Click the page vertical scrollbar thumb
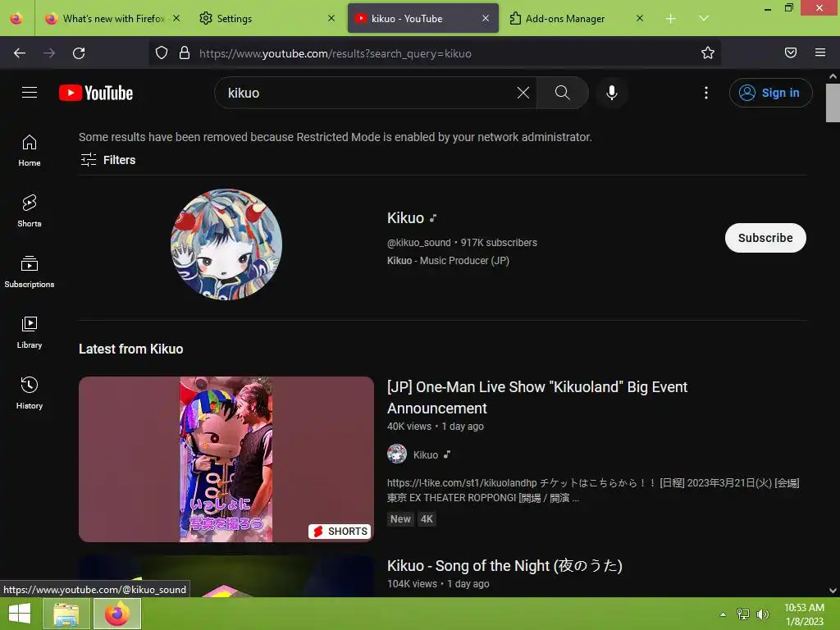Viewport: 840px width, 630px height. [x=833, y=103]
